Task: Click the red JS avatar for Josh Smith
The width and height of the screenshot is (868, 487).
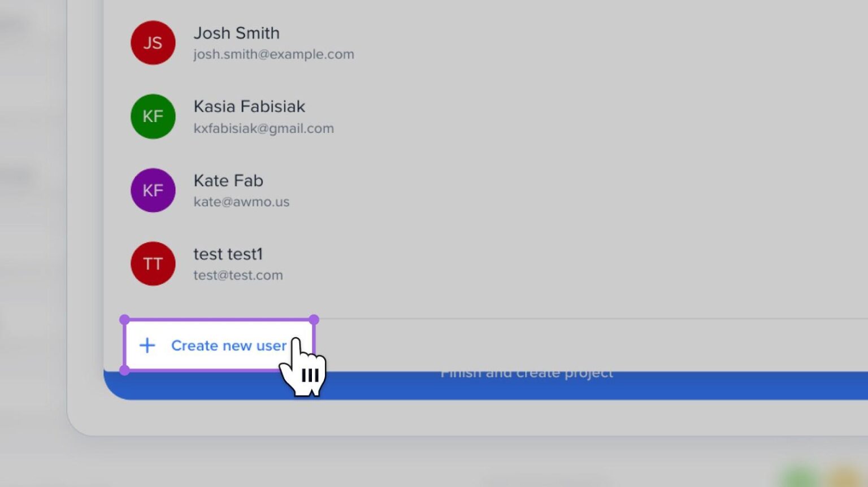Action: click(x=153, y=43)
